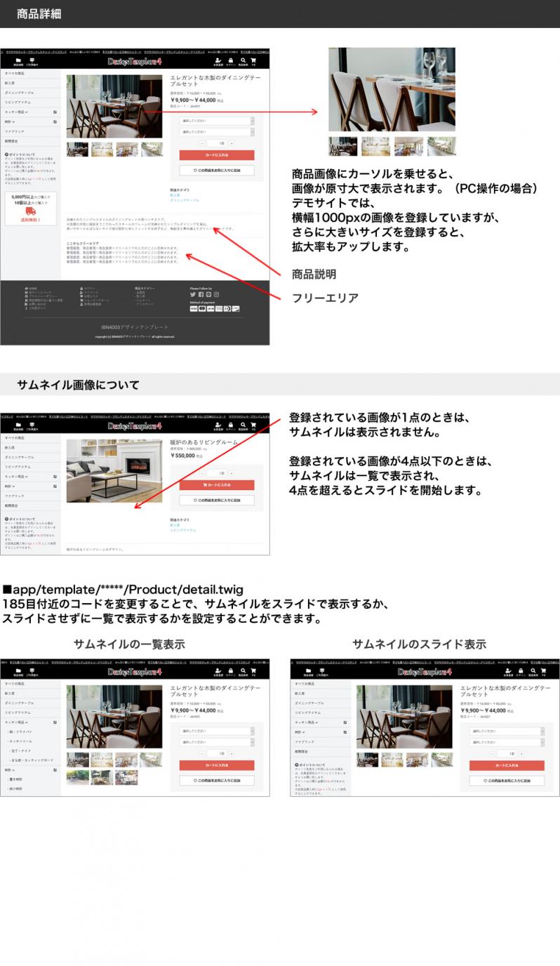Click 新入荷 category link in top dining-set screenshot
560x966 pixels.
175,194
